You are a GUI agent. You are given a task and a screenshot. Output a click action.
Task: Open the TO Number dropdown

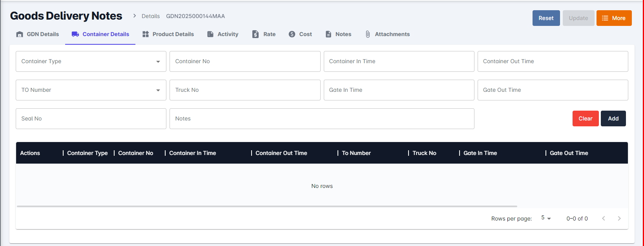158,90
